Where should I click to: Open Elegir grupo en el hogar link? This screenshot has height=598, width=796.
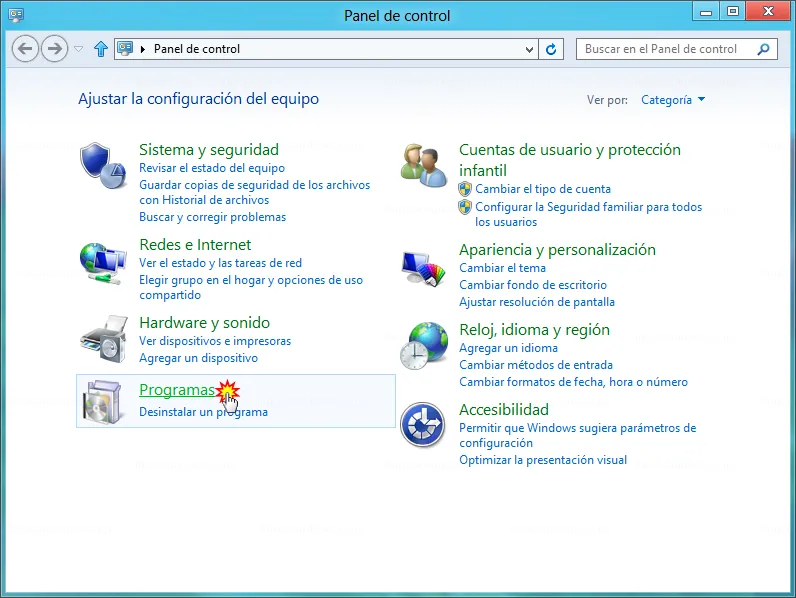tap(251, 287)
